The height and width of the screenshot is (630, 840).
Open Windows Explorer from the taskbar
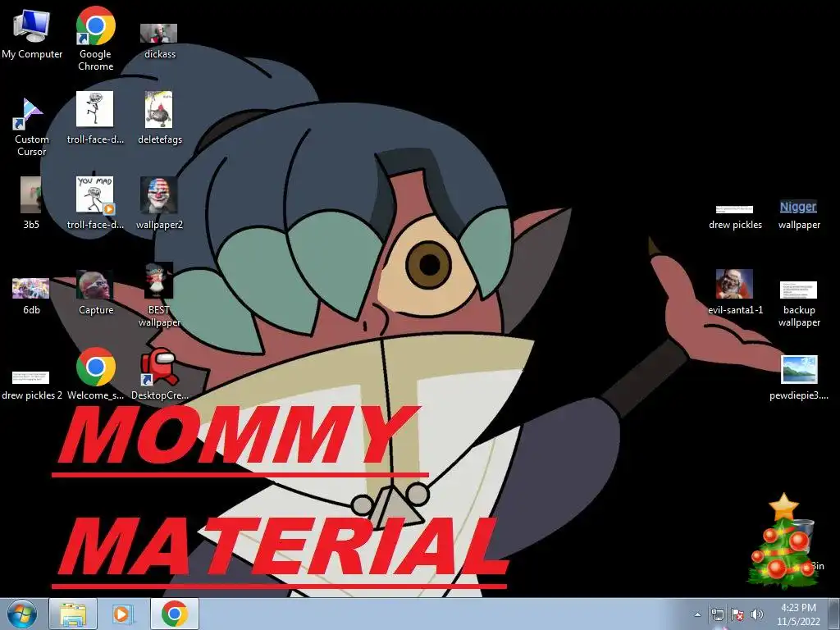(73, 614)
